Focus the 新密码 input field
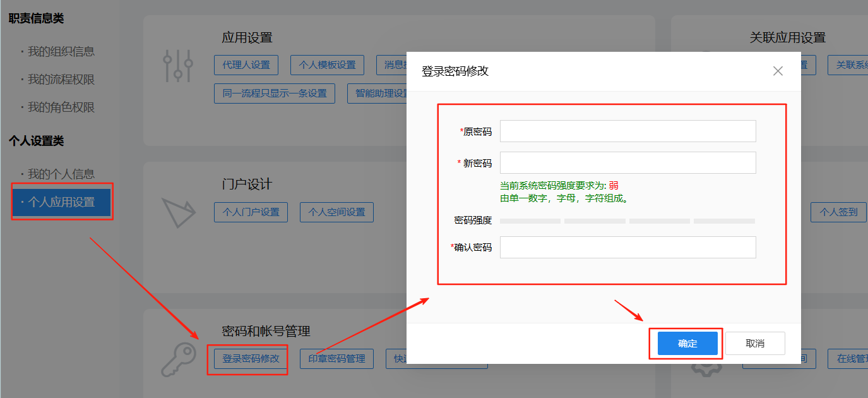Image resolution: width=868 pixels, height=398 pixels. [627, 163]
